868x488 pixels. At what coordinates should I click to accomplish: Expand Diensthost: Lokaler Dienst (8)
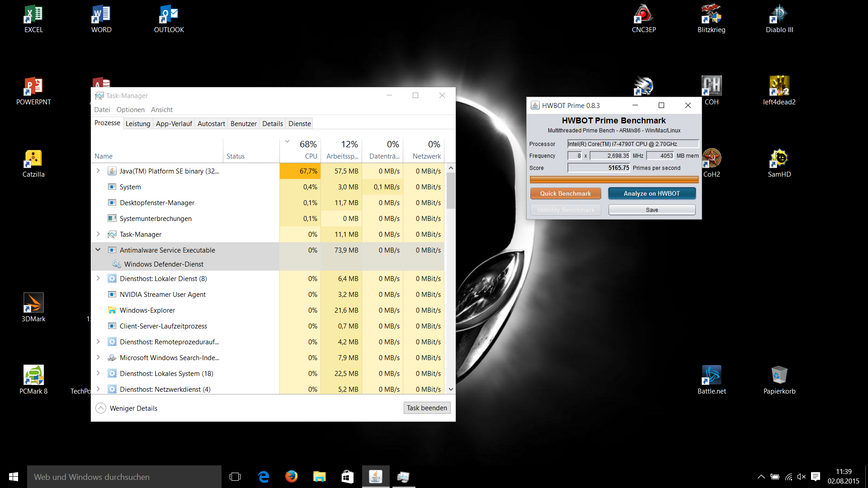click(98, 278)
